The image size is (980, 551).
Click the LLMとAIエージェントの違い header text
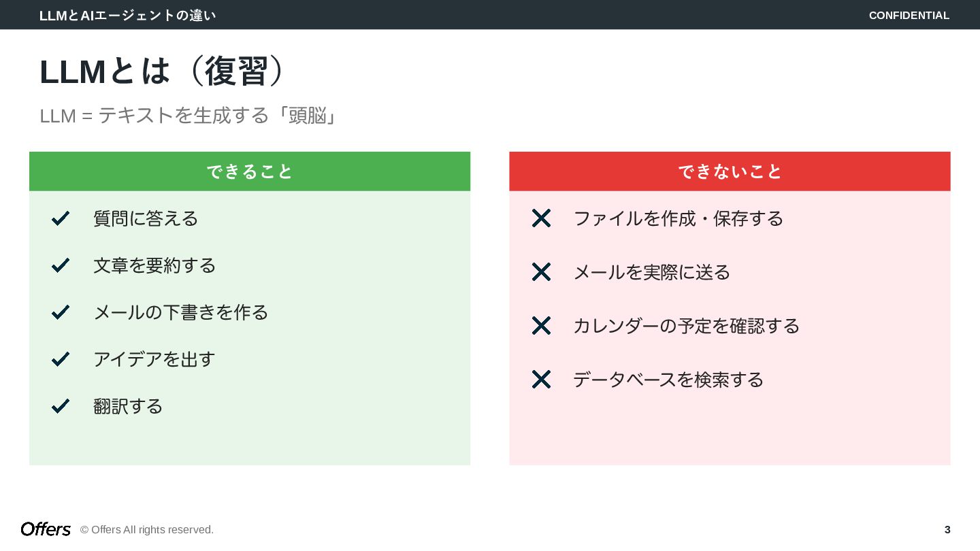pos(127,15)
